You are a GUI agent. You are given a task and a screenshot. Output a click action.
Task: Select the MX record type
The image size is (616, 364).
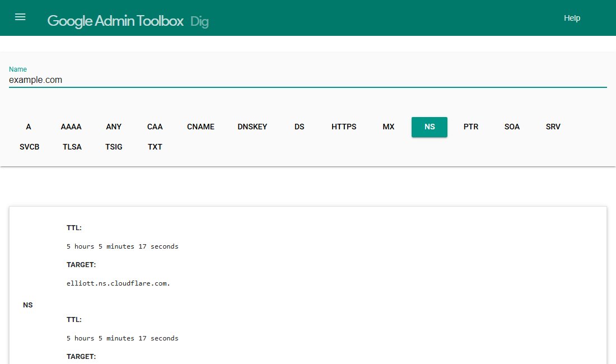pos(388,127)
